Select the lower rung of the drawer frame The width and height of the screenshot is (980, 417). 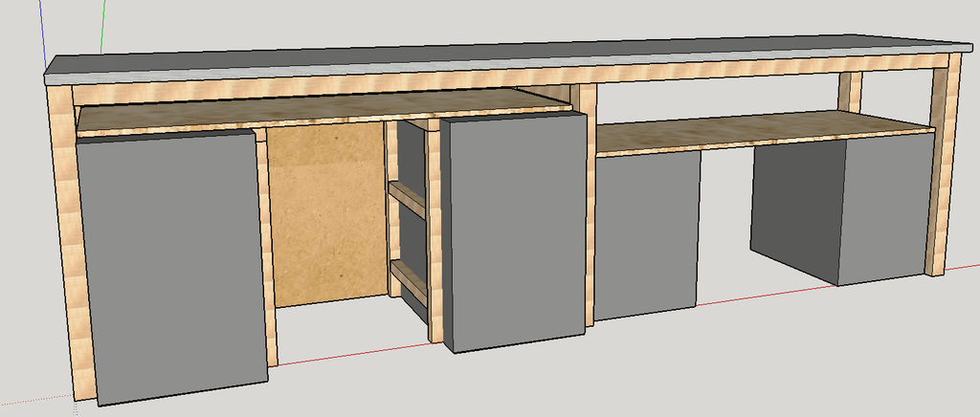[x=410, y=282]
